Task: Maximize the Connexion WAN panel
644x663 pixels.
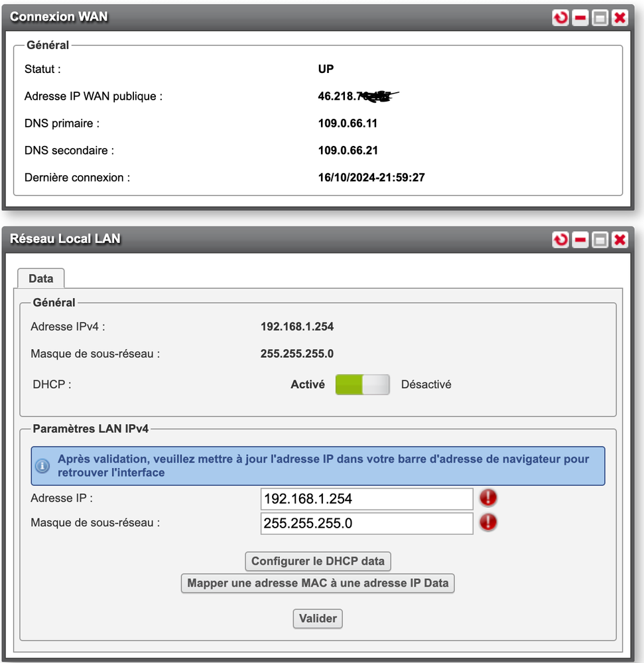Action: point(600,18)
